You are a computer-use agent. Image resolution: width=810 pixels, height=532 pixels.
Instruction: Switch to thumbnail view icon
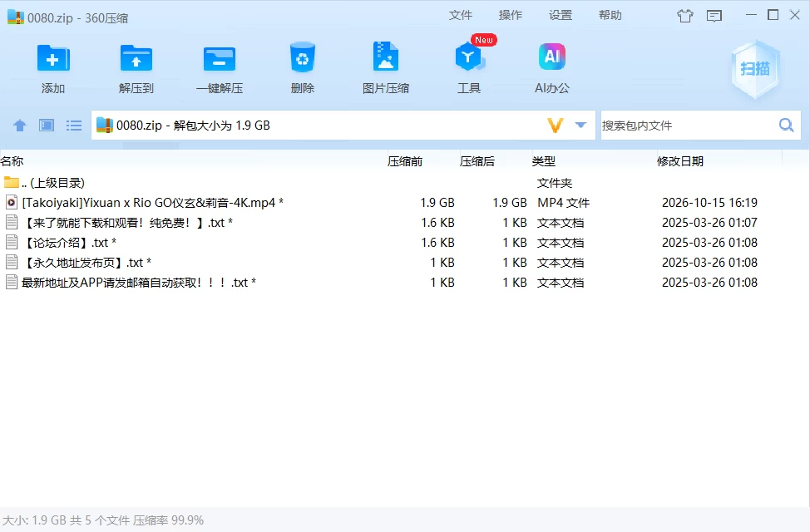(47, 125)
